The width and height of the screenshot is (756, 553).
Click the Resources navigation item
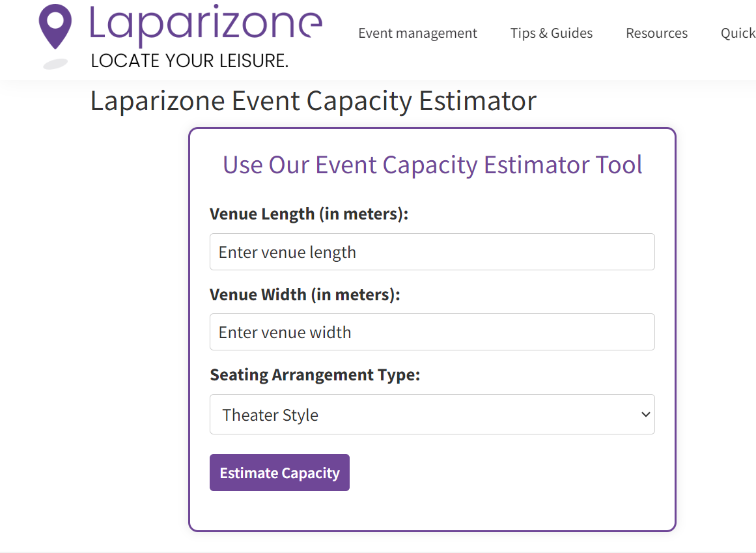click(656, 33)
